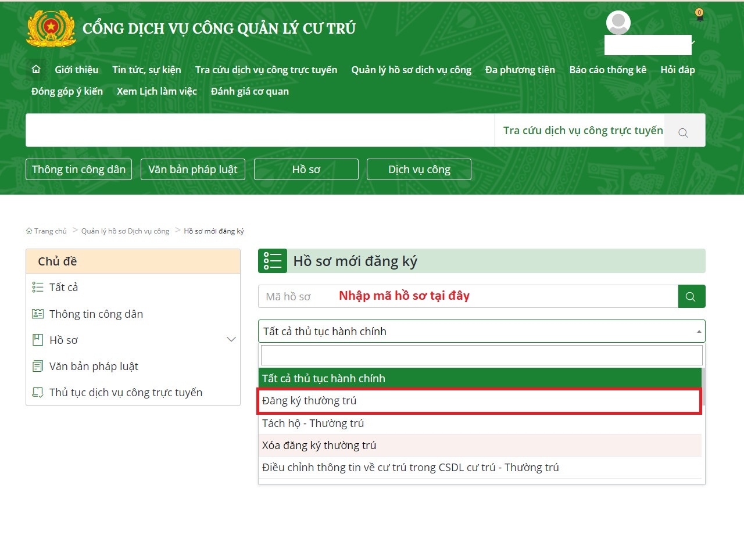Click inside the Mã hồ sơ input field
Screen dimensions: 744x560
pyautogui.click(x=349, y=296)
